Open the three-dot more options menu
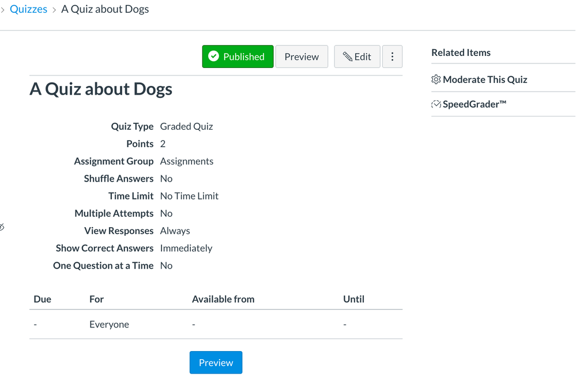This screenshot has height=392, width=576. 392,56
